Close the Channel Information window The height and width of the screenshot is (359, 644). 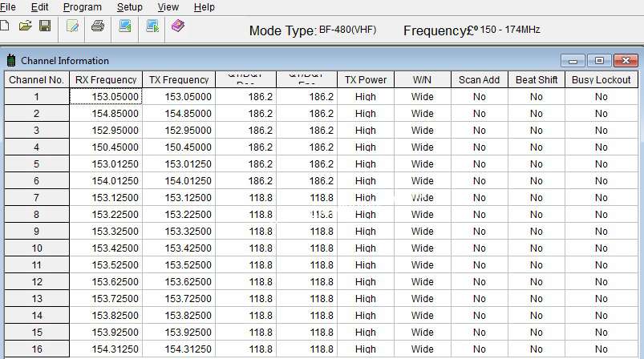626,61
